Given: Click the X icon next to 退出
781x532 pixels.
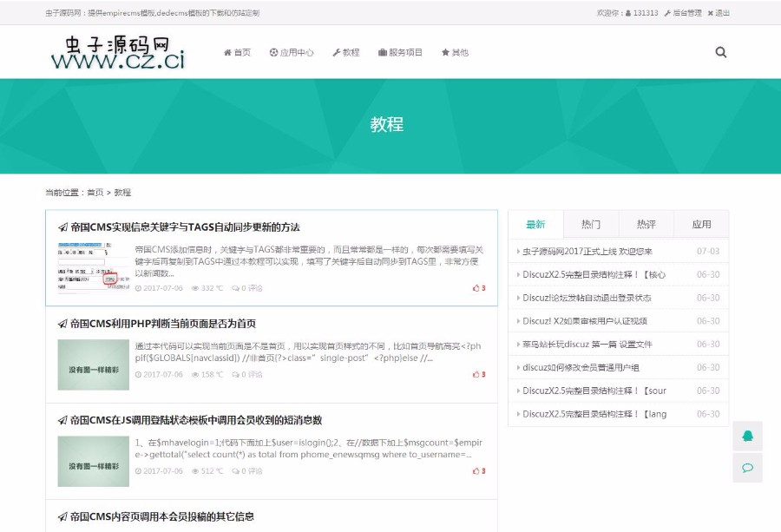Looking at the screenshot, I should [x=711, y=13].
